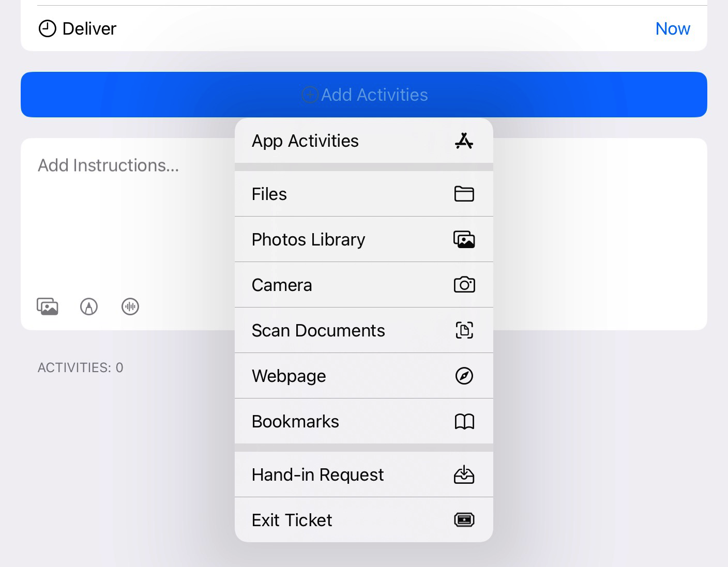Tap the compass icon next to Webpage
728x567 pixels.
[464, 376]
